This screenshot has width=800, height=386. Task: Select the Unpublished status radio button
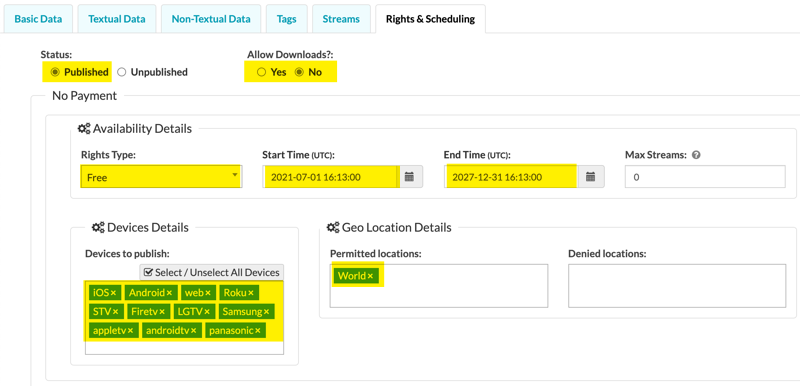point(121,72)
